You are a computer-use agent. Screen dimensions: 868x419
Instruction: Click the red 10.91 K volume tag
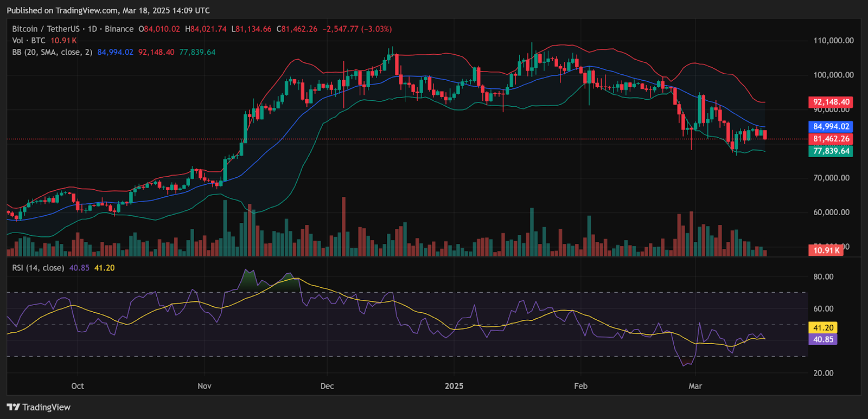tap(826, 250)
